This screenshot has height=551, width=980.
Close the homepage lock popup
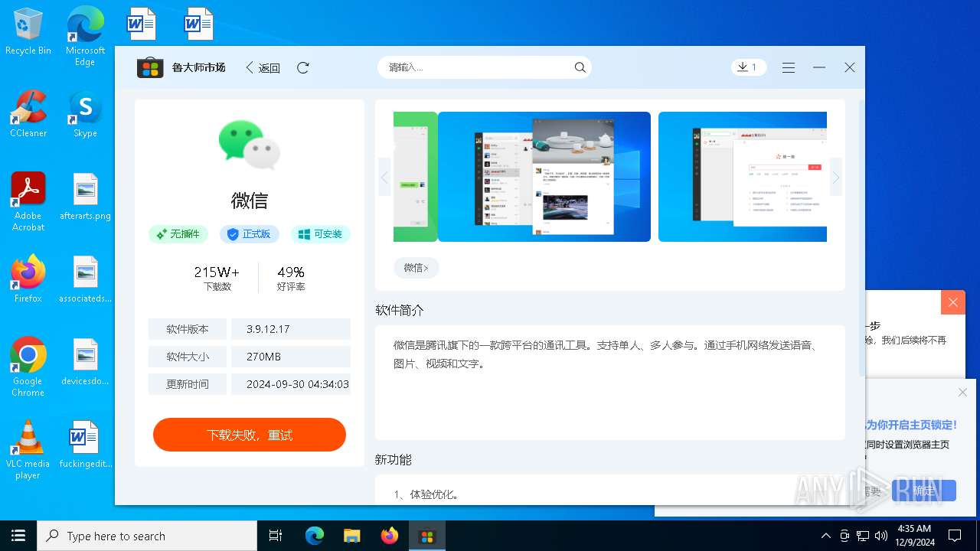[962, 393]
